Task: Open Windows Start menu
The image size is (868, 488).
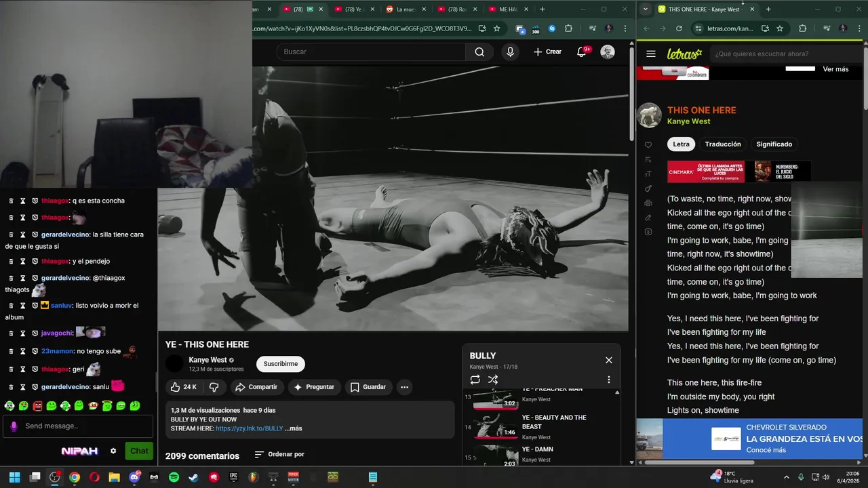Action: pyautogui.click(x=14, y=477)
